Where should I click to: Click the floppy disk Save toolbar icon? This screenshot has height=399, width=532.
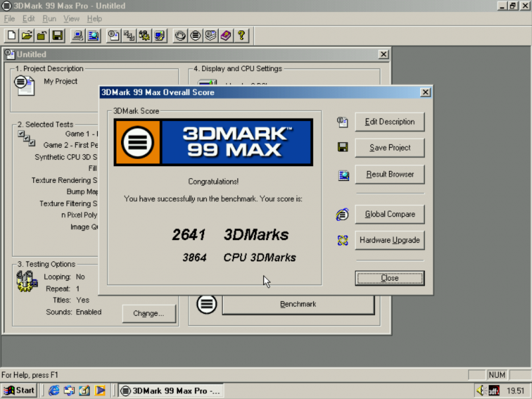coord(58,35)
